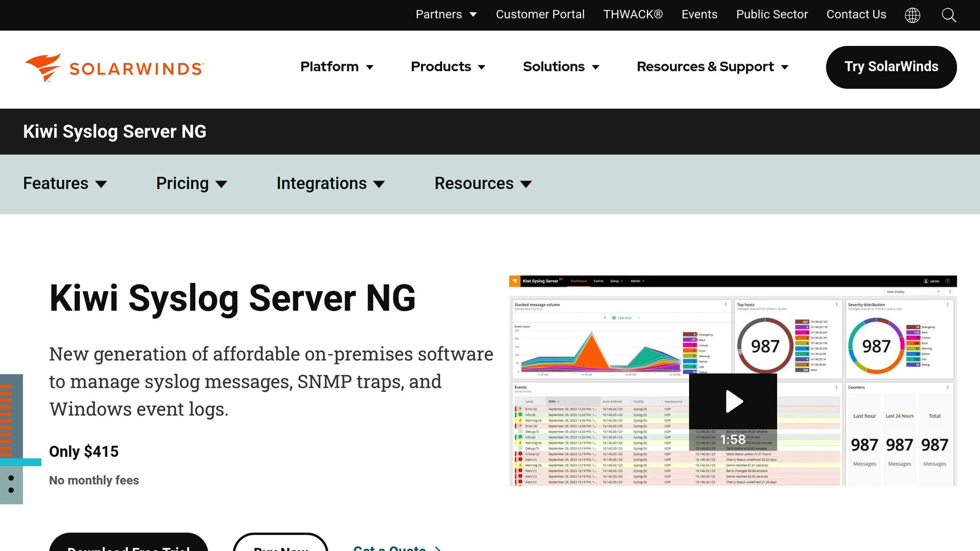This screenshot has width=980, height=551.
Task: Click Events in the top navigation
Action: tap(699, 14)
